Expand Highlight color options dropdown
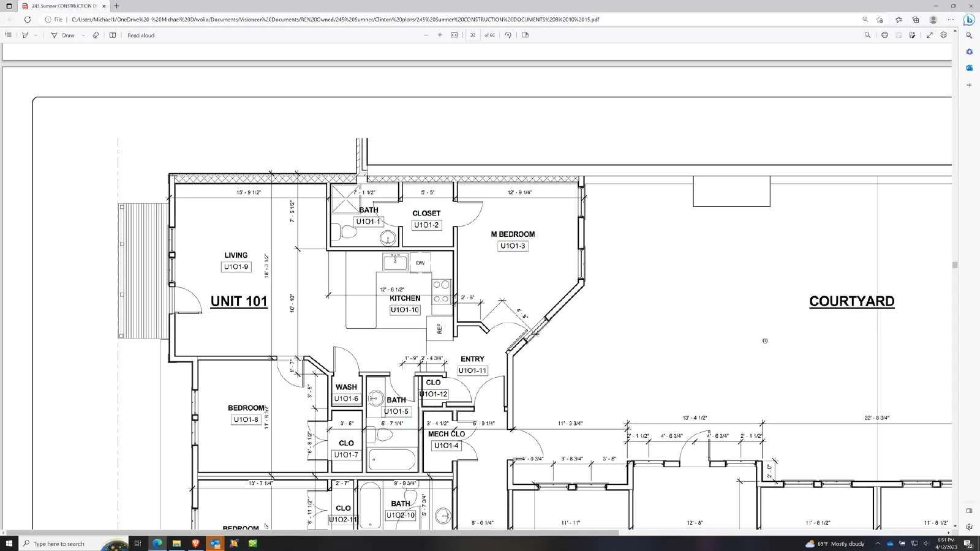Image resolution: width=980 pixels, height=551 pixels. tap(36, 35)
